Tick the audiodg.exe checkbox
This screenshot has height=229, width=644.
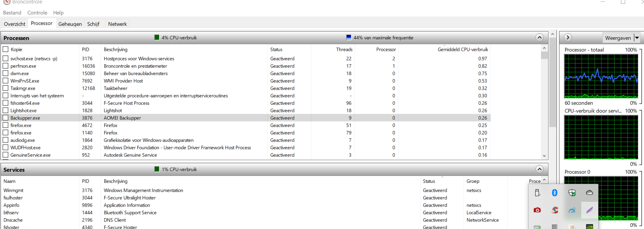point(6,140)
